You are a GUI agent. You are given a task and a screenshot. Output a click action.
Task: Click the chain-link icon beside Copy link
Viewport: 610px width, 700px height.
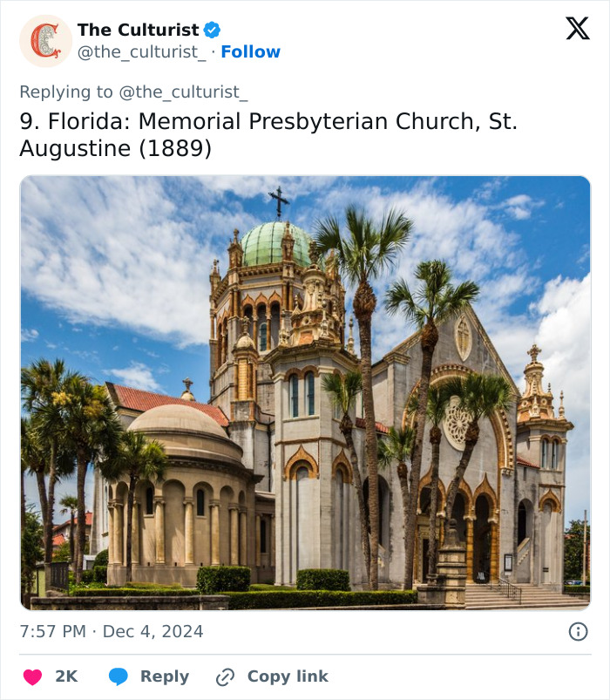[223, 676]
